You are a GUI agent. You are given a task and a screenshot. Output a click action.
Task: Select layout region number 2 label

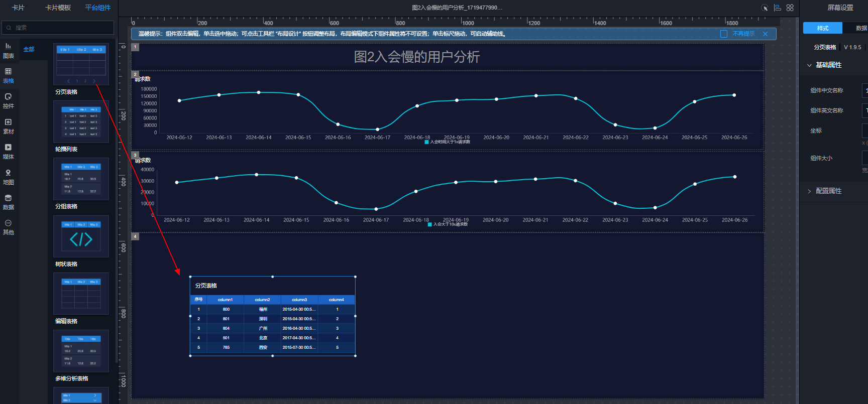coord(135,74)
